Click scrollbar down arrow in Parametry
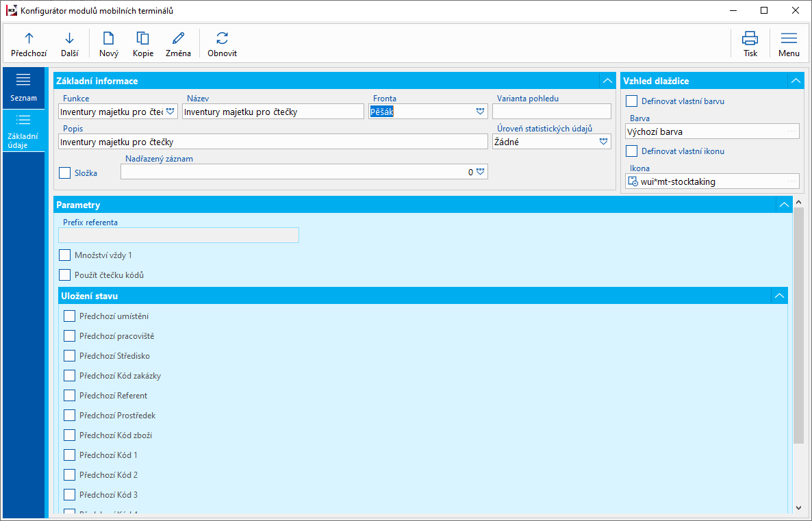Viewport: 812px width, 521px height. click(x=798, y=508)
